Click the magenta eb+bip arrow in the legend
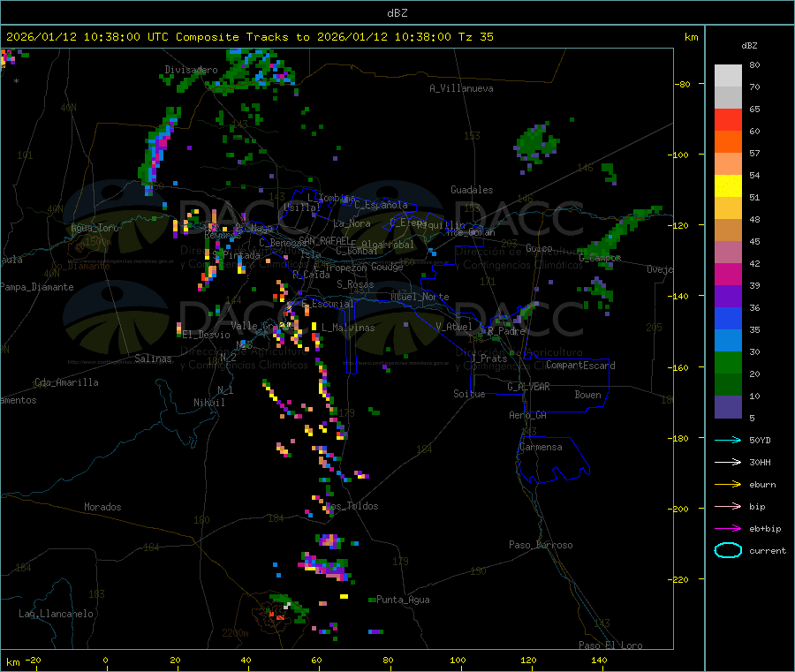795x672 pixels. click(728, 528)
